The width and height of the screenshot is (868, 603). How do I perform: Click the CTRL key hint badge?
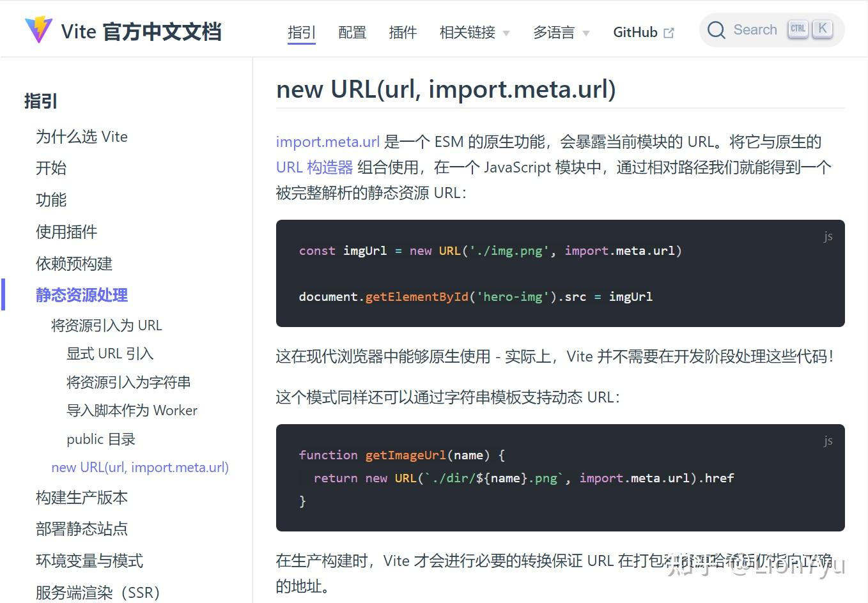pos(798,29)
